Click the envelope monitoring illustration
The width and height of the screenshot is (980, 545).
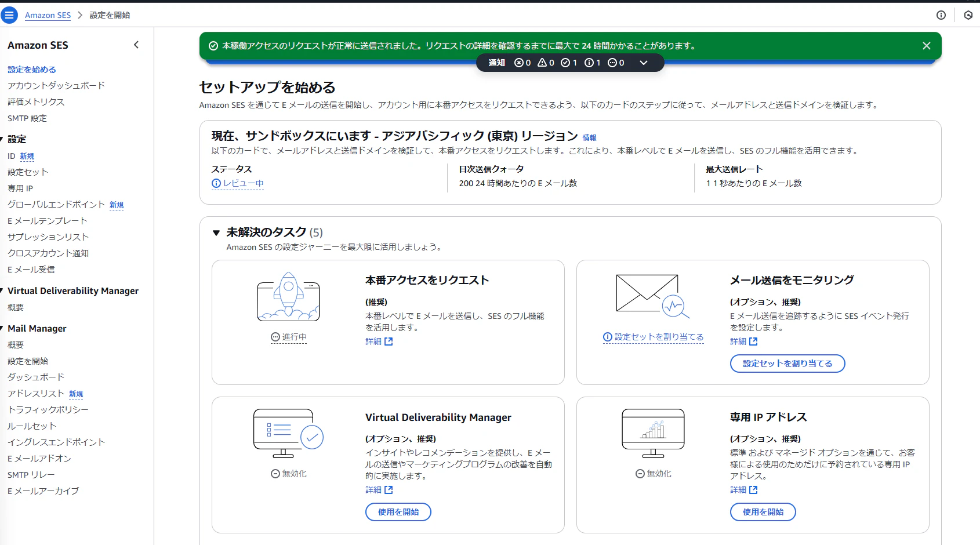click(653, 296)
